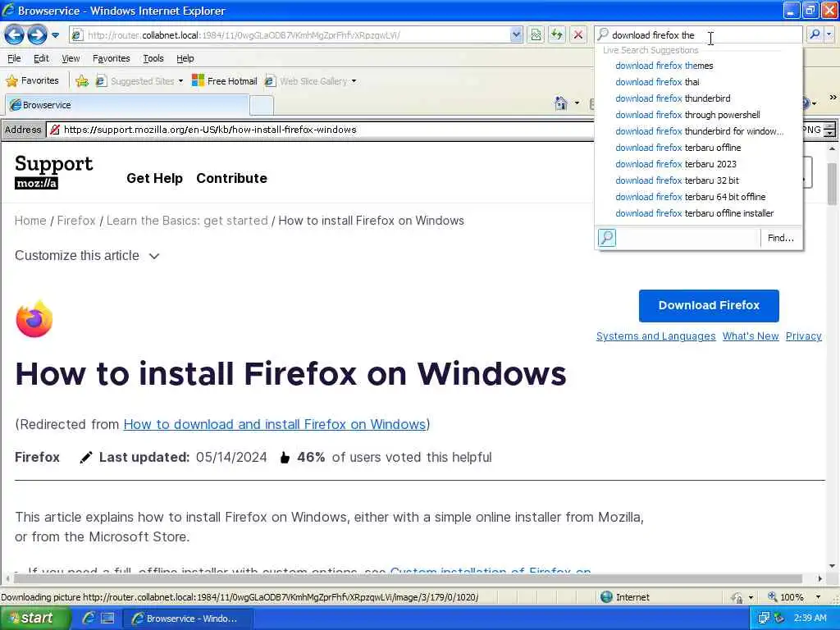Image resolution: width=840 pixels, height=630 pixels.
Task: Open the View menu
Action: (71, 58)
